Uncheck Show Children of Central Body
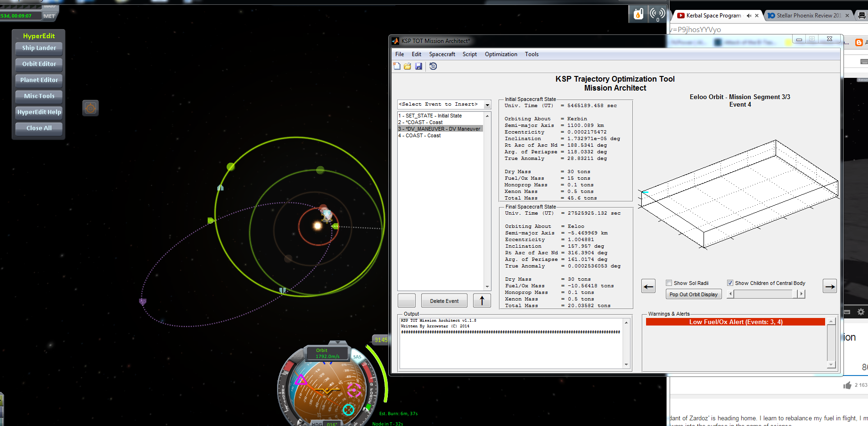Screen dimensions: 868x426 tap(730, 283)
